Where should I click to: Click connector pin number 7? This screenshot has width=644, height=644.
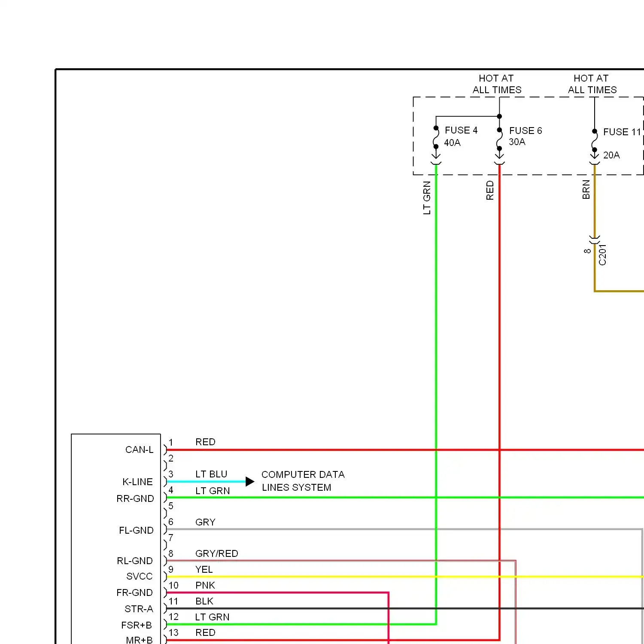[x=171, y=538]
